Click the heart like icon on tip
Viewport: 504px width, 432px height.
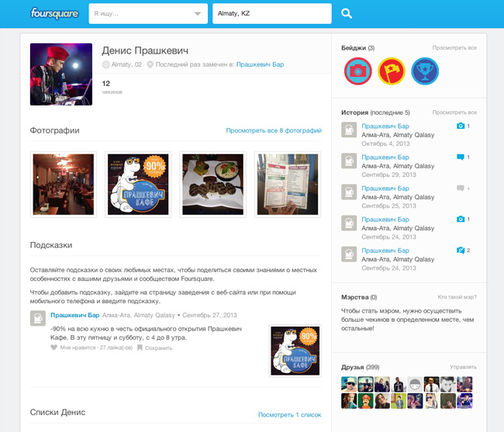[x=54, y=347]
